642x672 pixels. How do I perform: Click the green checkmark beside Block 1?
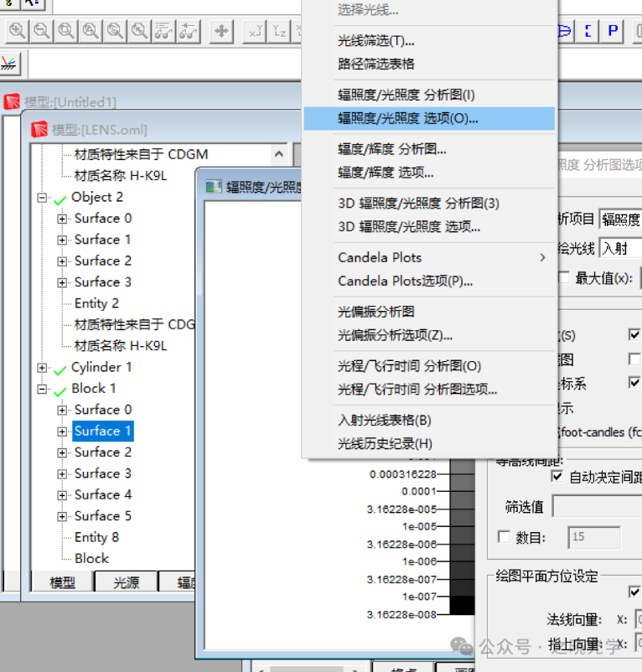60,390
